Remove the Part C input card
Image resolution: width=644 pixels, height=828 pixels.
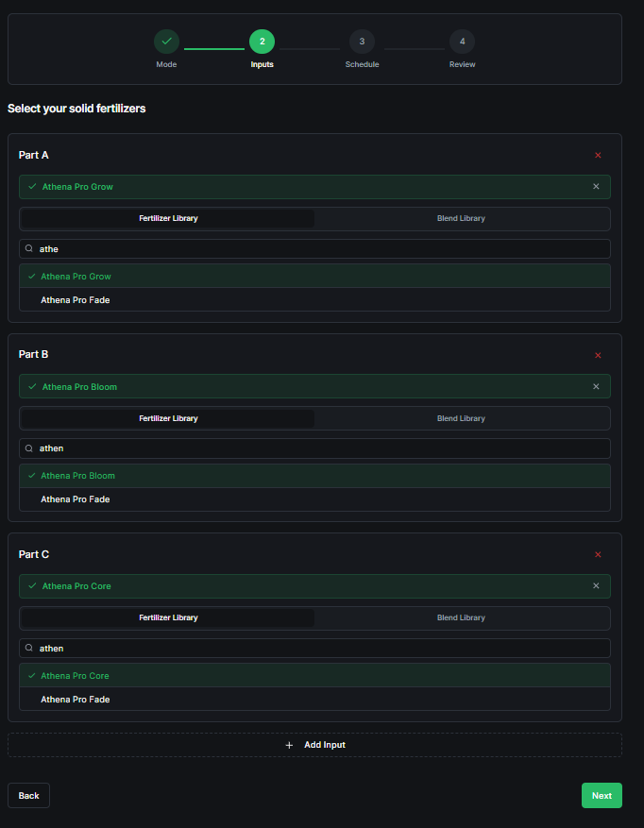[598, 554]
